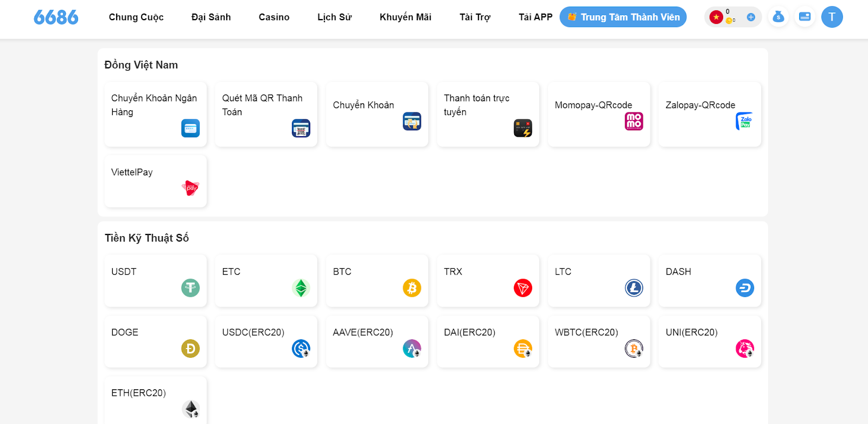The width and height of the screenshot is (868, 424).
Task: Click the ZaloPay logo icon
Action: tap(745, 121)
